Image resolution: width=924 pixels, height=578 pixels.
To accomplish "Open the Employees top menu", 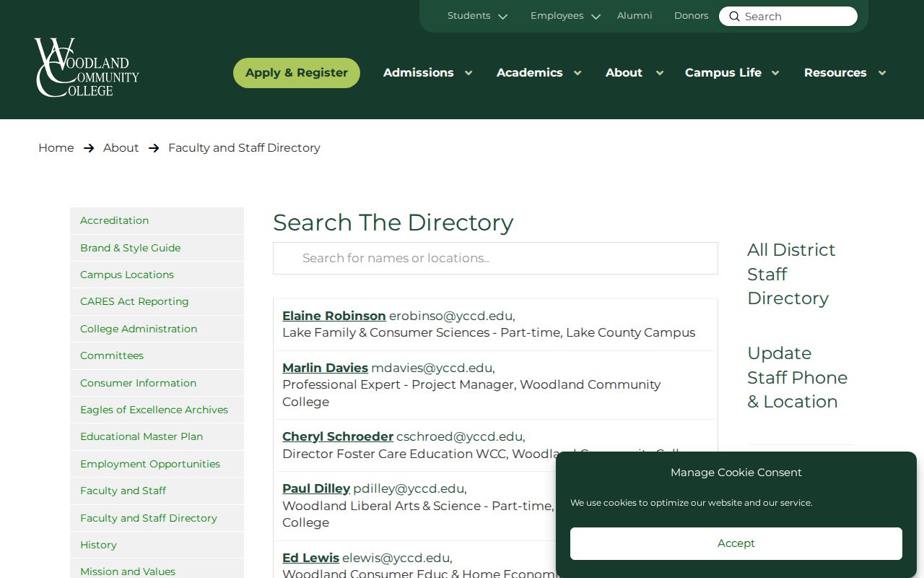I will pos(557,16).
